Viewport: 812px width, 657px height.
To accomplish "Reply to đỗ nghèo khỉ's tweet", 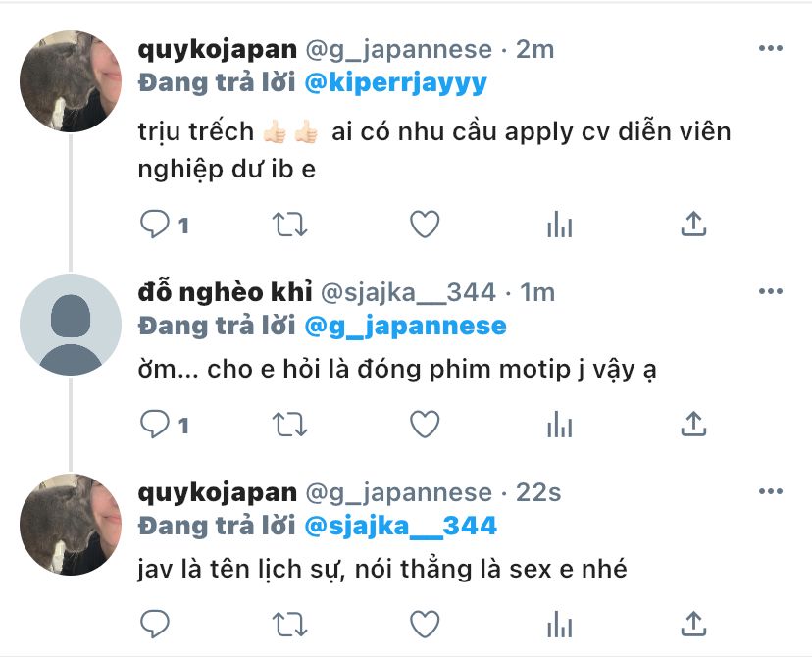I will (164, 425).
